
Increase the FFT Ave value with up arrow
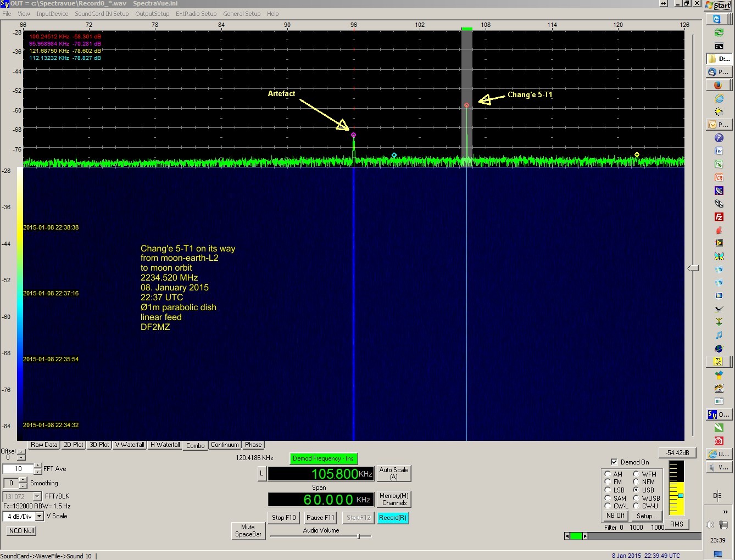[x=37, y=466]
